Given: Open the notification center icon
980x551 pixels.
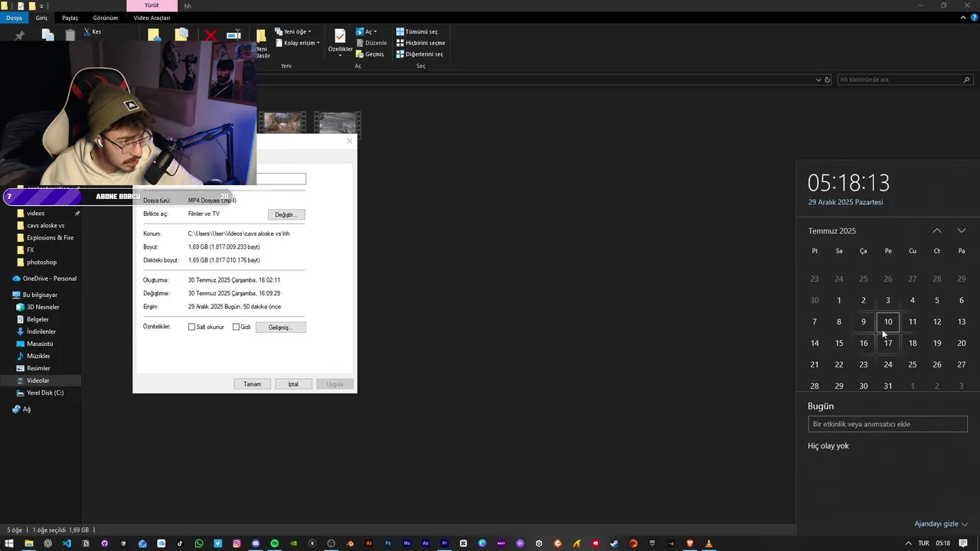Looking at the screenshot, I should pos(963,543).
